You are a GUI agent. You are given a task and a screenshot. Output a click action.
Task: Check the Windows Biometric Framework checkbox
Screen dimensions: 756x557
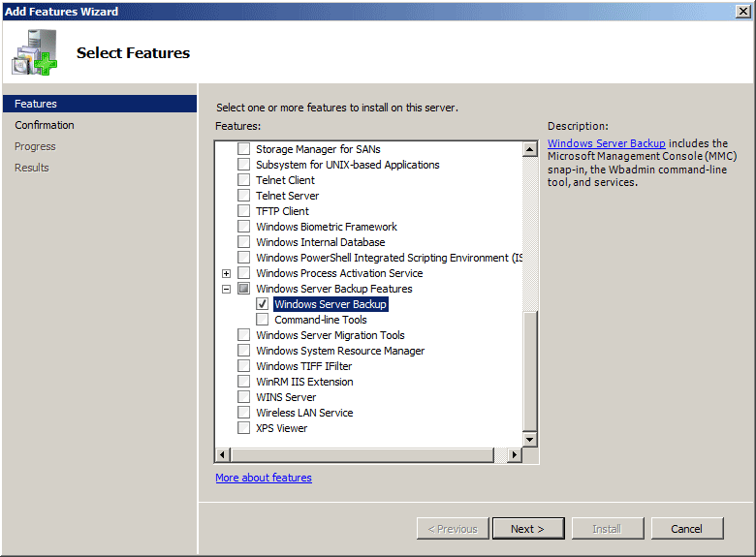tap(244, 227)
